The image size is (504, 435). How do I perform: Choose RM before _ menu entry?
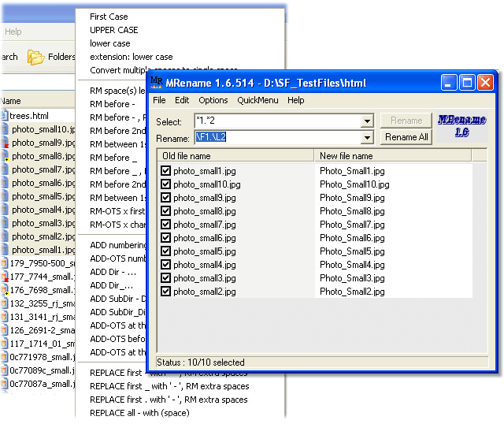113,158
